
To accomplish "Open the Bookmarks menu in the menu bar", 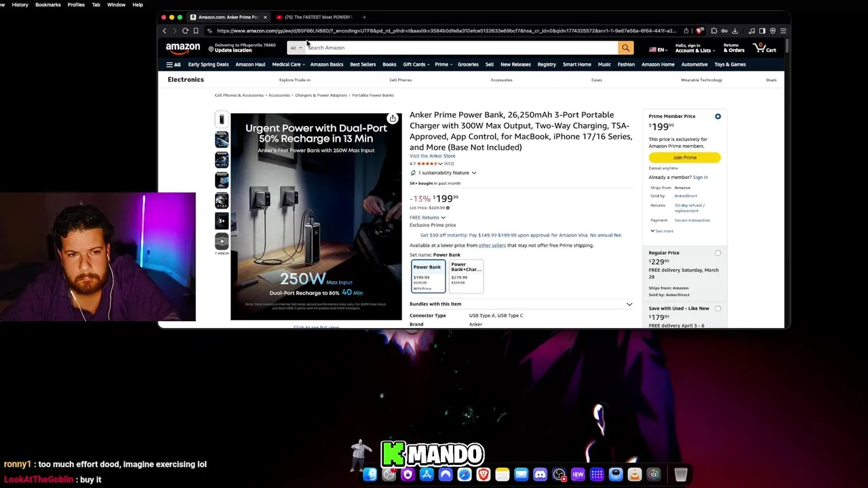I will pos(47,5).
